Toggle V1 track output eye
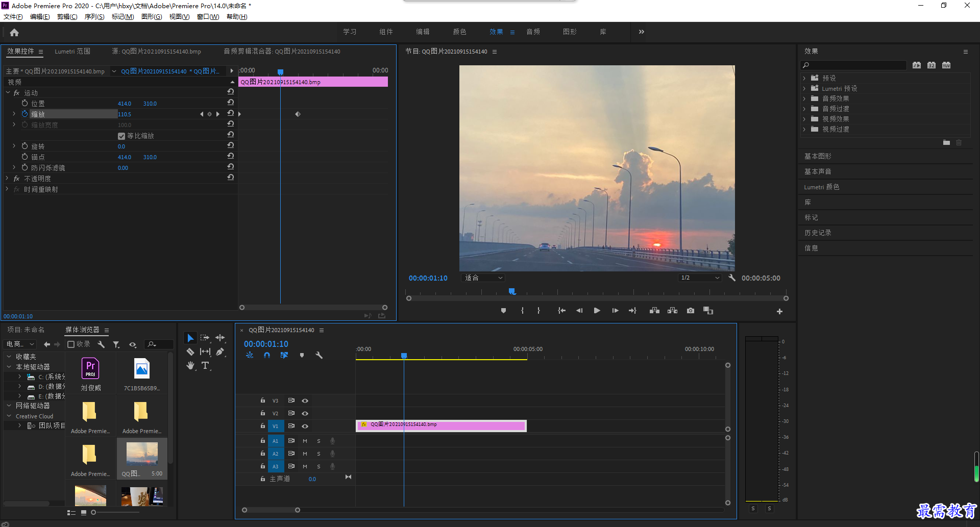 305,426
